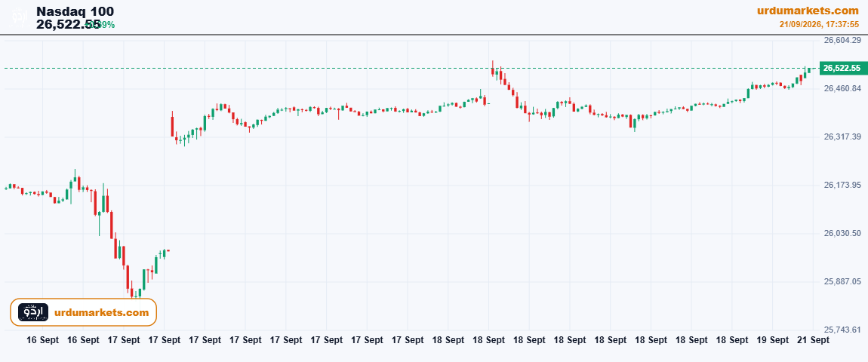Screen dimensions: 868x362
Task: Click the header price value 26,522.55
Action: point(69,24)
